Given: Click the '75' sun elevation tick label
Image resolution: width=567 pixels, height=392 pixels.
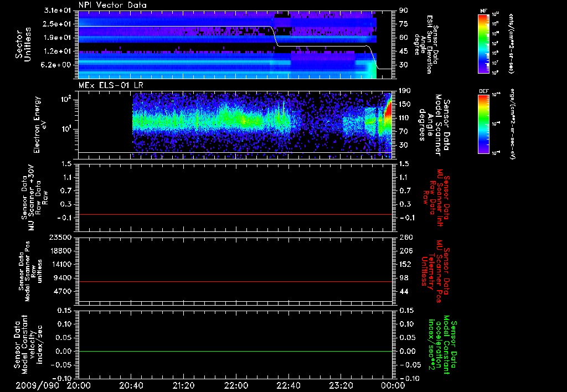Looking at the screenshot, I should tap(404, 24).
